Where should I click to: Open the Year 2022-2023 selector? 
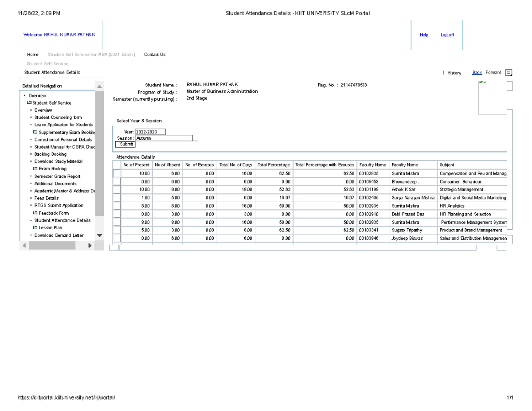tap(150, 131)
